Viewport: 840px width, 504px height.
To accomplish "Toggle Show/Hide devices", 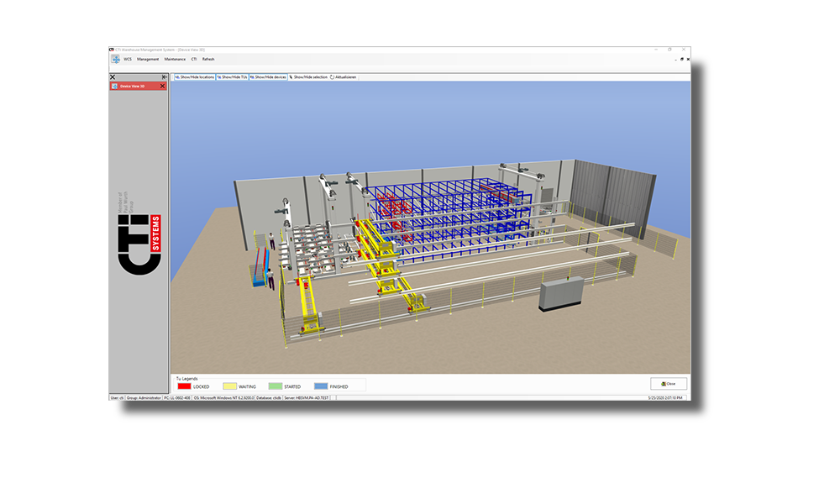I will tap(268, 77).
